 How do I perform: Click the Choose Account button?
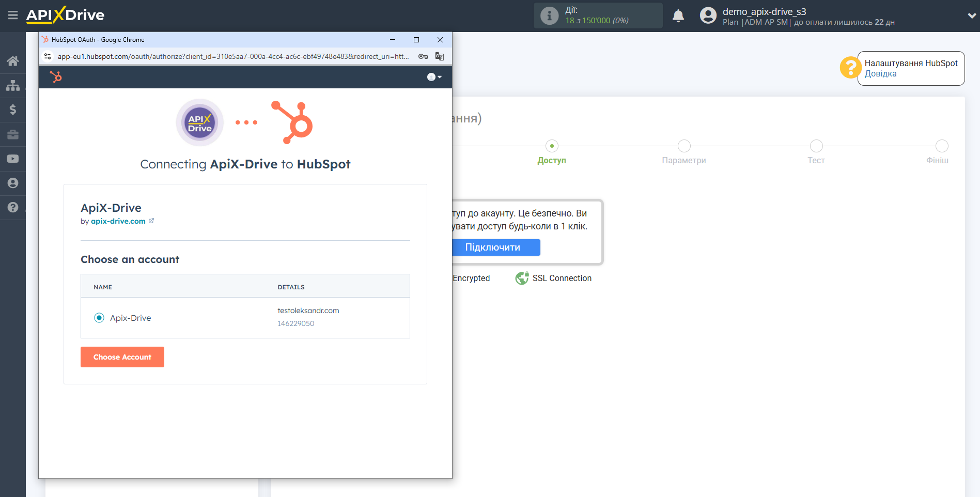click(122, 357)
